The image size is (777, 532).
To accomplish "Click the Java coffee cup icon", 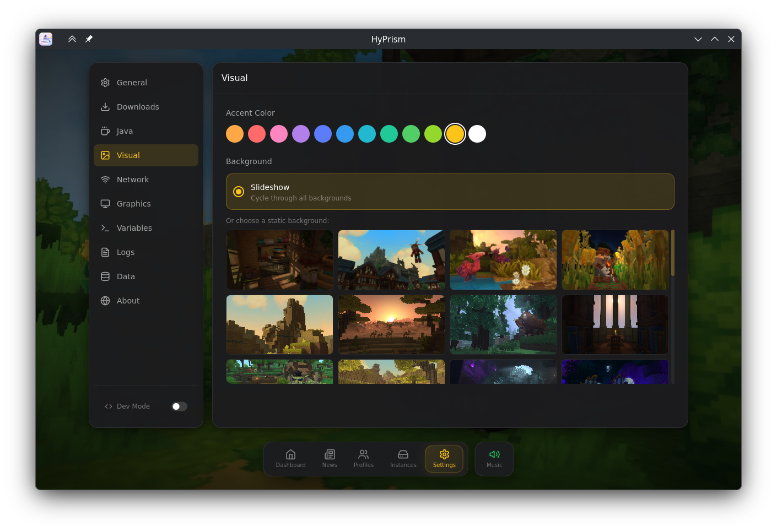I will 105,131.
